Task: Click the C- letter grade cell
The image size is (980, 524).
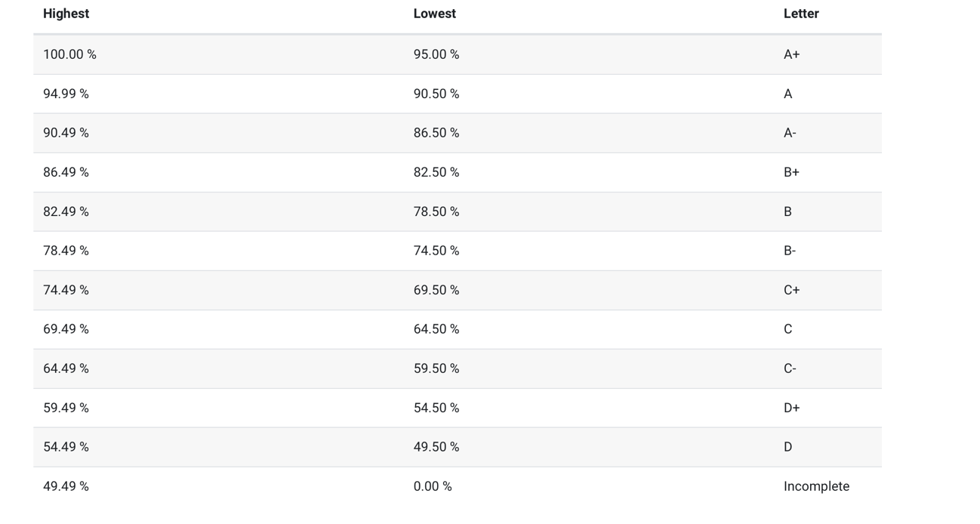Action: coord(790,368)
